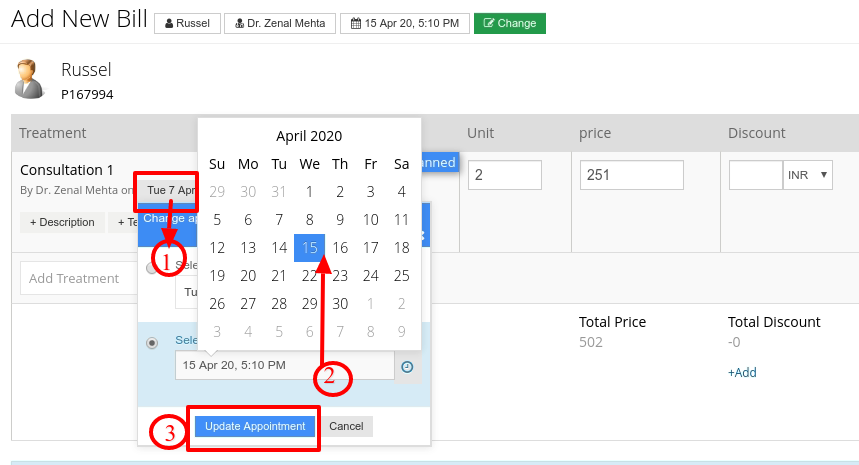Image resolution: width=859 pixels, height=465 pixels.
Task: Click the Dr. Zenal Mehta doctor button
Action: (280, 24)
